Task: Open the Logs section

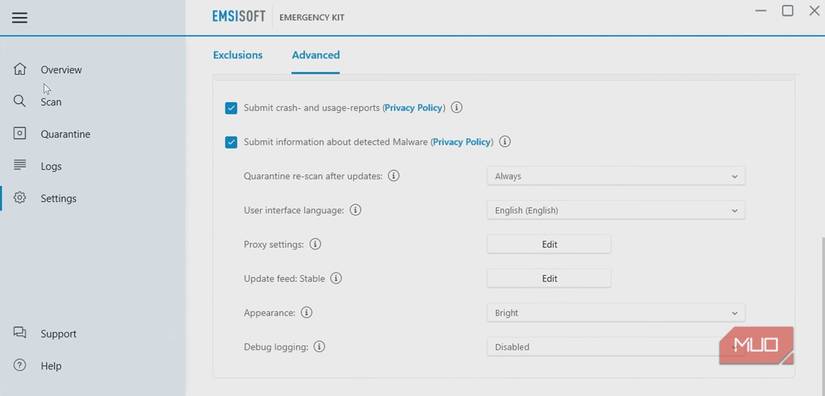Action: point(51,166)
